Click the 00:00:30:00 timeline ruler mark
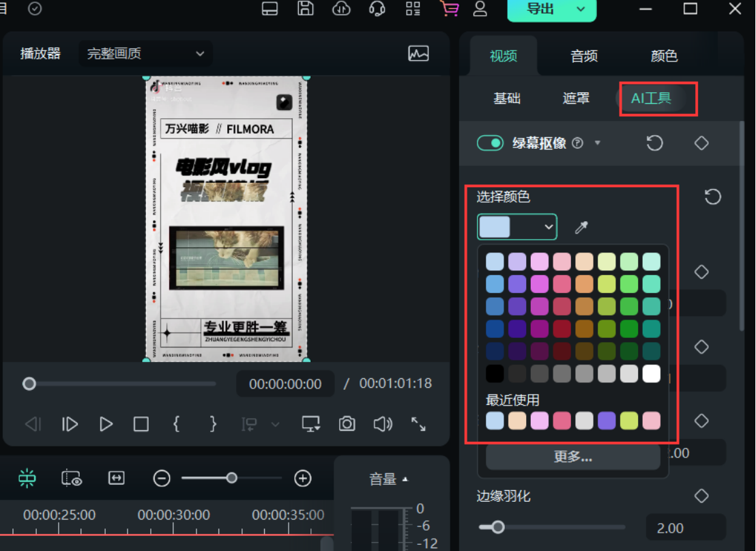The image size is (756, 551). point(173,515)
